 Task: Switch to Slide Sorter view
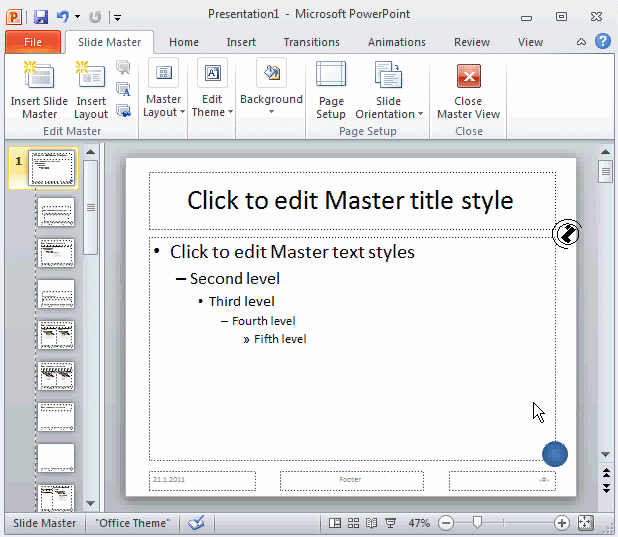tap(353, 523)
